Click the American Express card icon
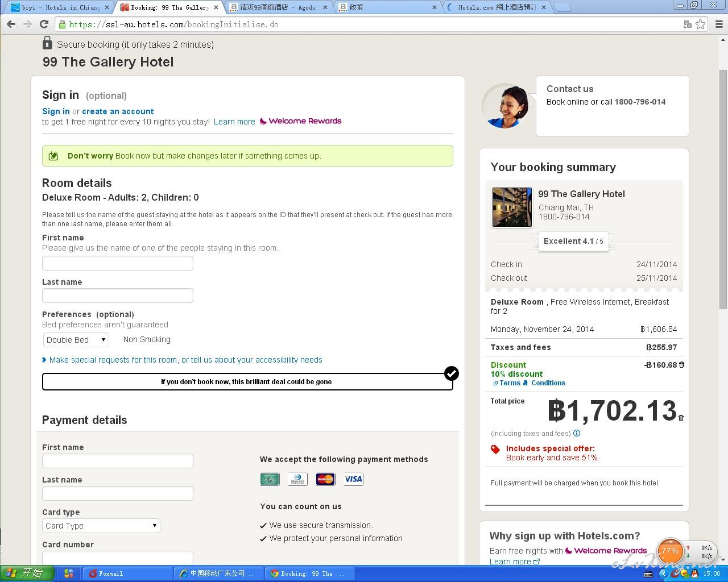 click(270, 479)
